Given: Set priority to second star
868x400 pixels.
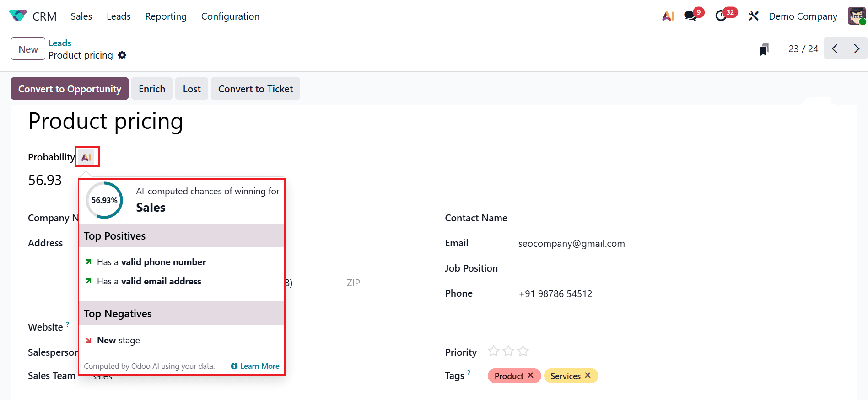Looking at the screenshot, I should pyautogui.click(x=508, y=351).
